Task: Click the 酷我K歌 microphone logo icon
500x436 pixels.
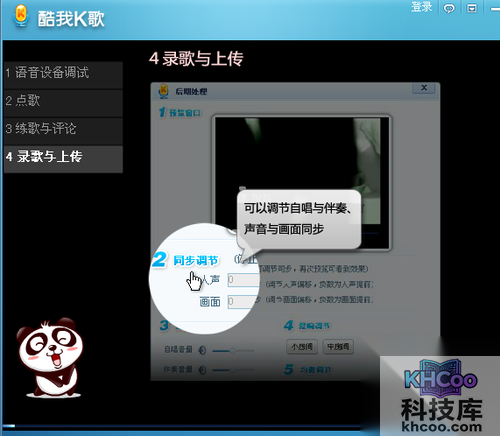Action: pyautogui.click(x=21, y=16)
